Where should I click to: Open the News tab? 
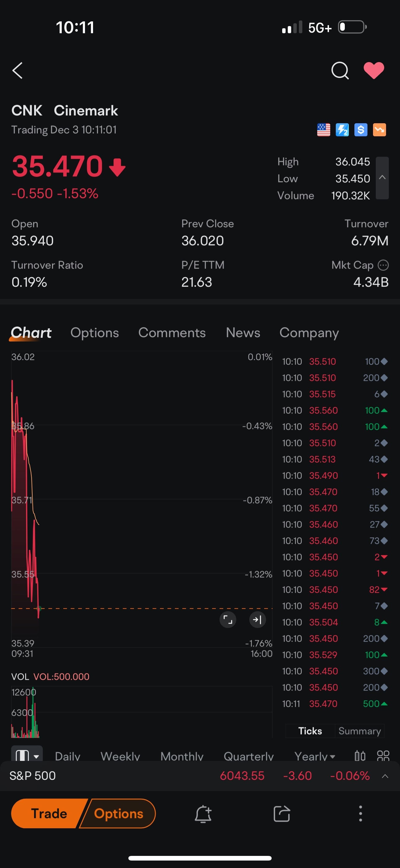(x=243, y=332)
